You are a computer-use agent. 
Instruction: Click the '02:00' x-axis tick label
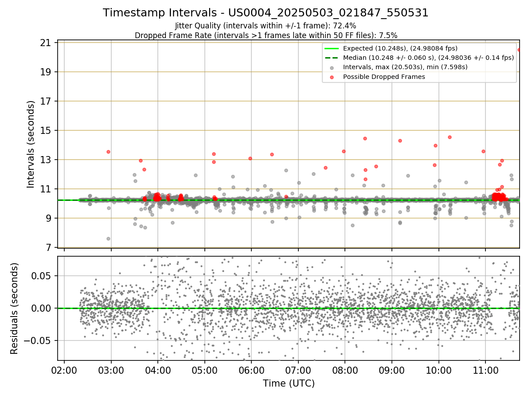pyautogui.click(x=64, y=370)
